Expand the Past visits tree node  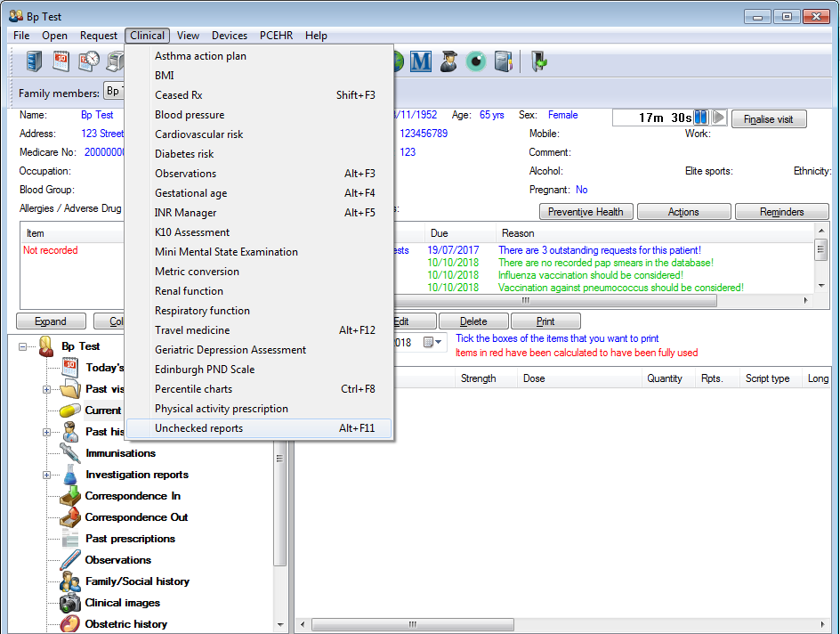click(46, 389)
